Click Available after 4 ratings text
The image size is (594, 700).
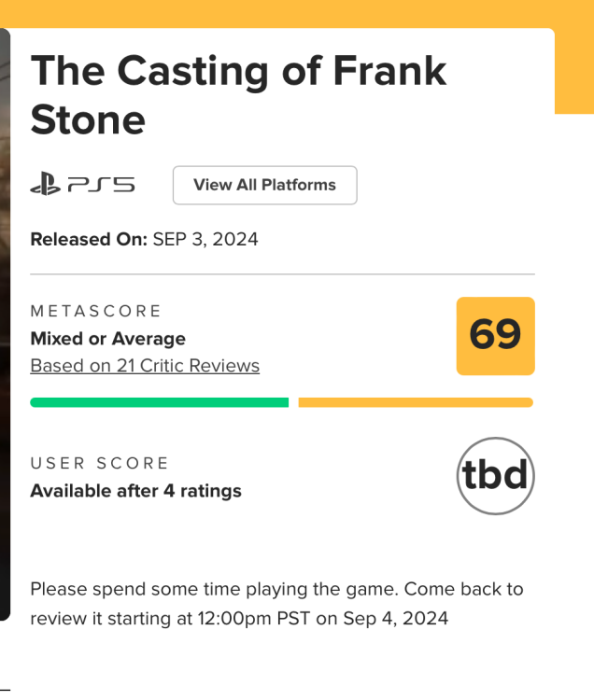[135, 491]
